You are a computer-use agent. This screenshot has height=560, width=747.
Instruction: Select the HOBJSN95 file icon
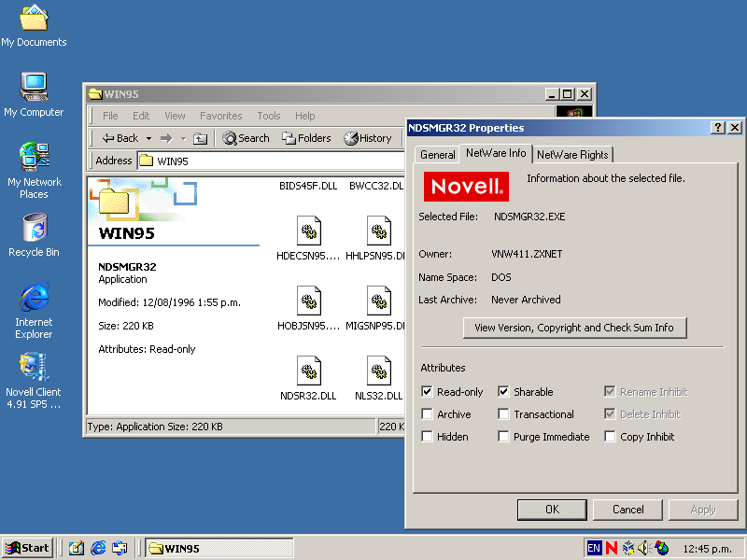point(308,301)
